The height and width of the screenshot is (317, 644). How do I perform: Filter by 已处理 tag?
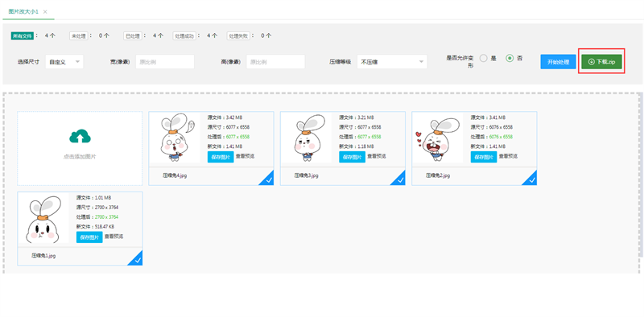click(x=133, y=35)
